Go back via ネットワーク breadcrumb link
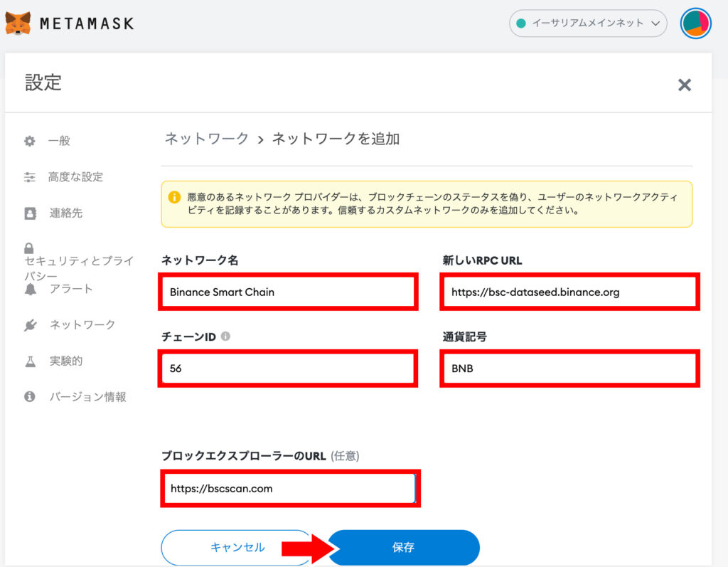Screen dimensions: 728x567 (207, 139)
